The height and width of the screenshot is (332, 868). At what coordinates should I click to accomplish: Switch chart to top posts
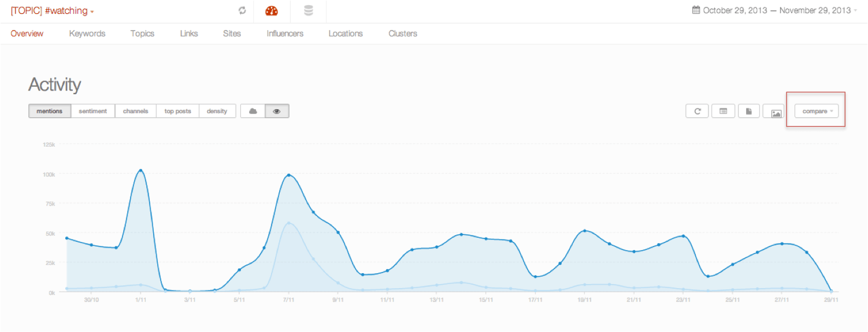coord(177,111)
